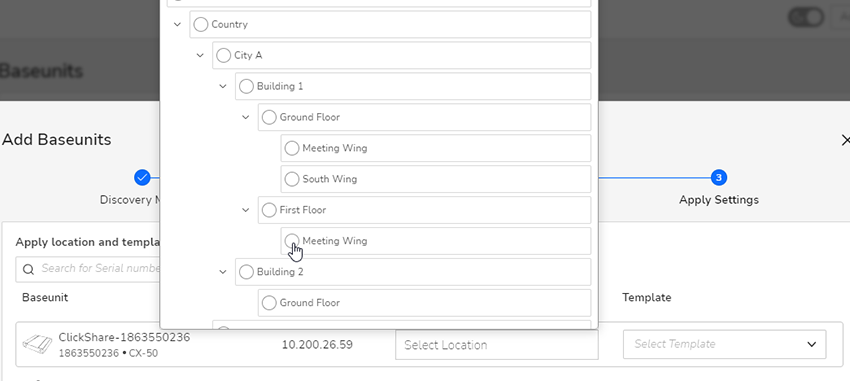The width and height of the screenshot is (850, 381).
Task: Select City A location radio button
Action: coord(223,55)
